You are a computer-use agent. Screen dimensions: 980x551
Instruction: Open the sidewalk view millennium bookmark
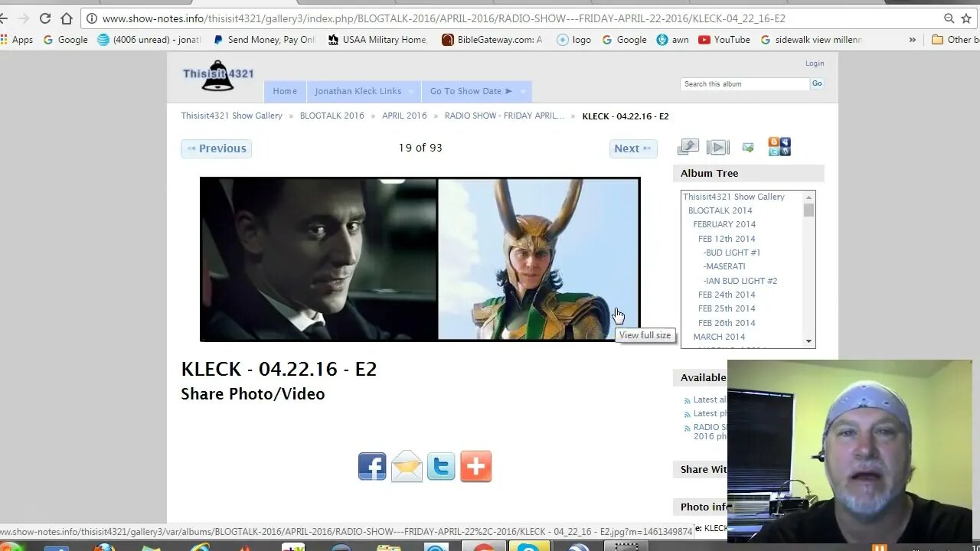click(x=812, y=40)
